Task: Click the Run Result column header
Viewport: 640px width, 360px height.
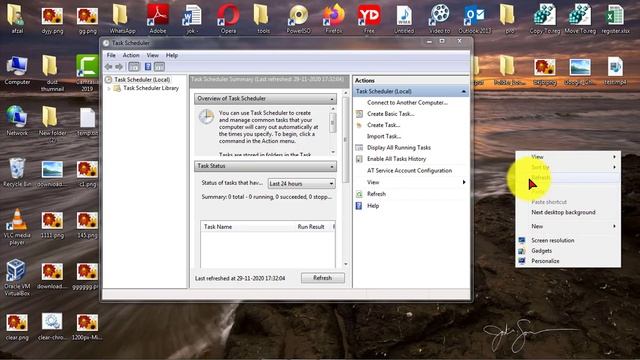Action: (311, 227)
